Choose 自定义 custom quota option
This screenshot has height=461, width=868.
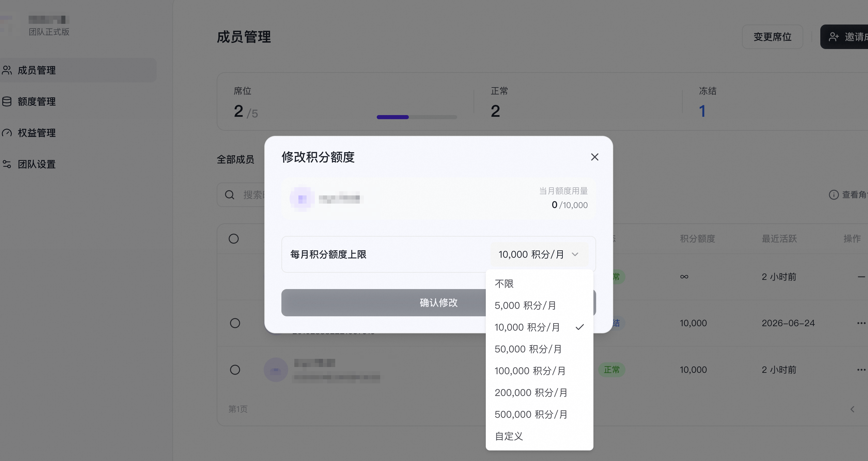tap(539, 436)
